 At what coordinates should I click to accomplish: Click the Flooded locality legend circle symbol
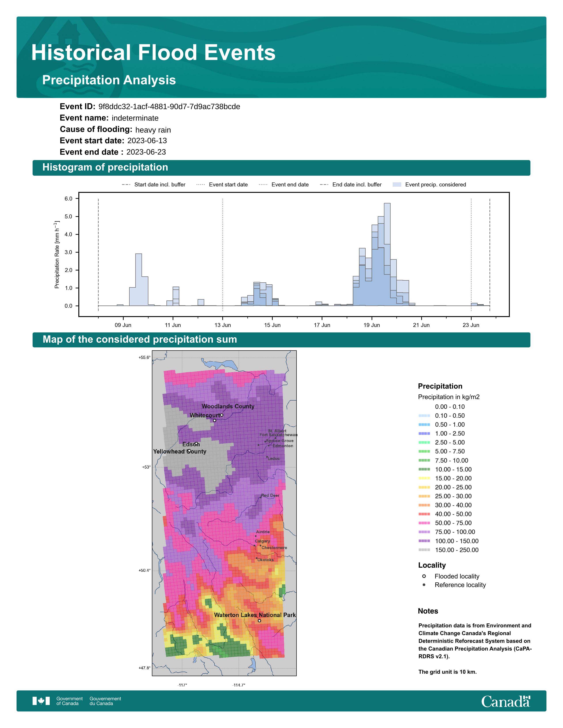(424, 576)
